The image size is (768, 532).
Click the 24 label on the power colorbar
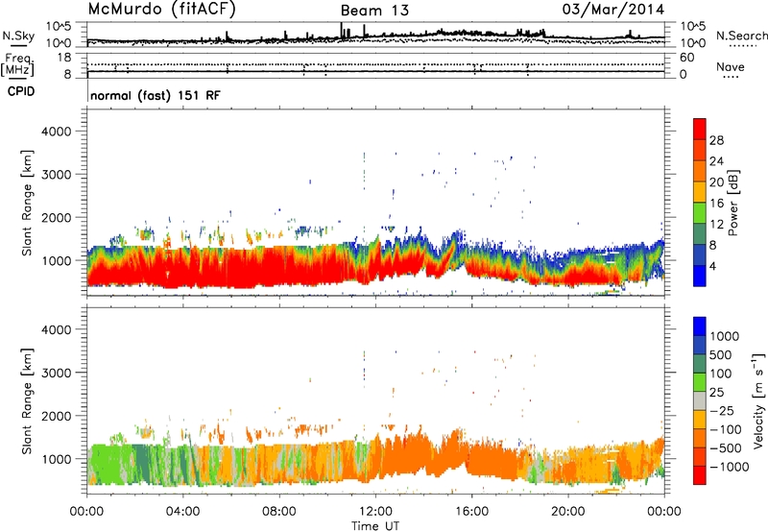coord(716,161)
